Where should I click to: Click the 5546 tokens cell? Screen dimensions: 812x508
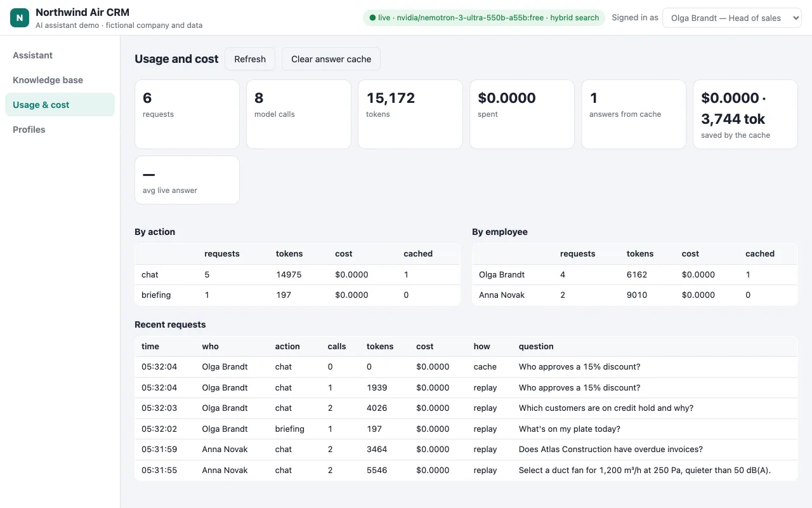pyautogui.click(x=377, y=470)
